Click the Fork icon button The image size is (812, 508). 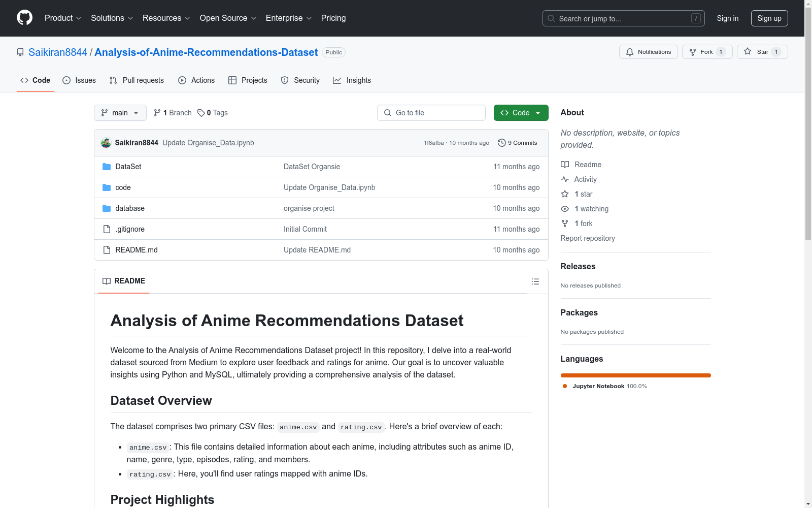tap(693, 52)
